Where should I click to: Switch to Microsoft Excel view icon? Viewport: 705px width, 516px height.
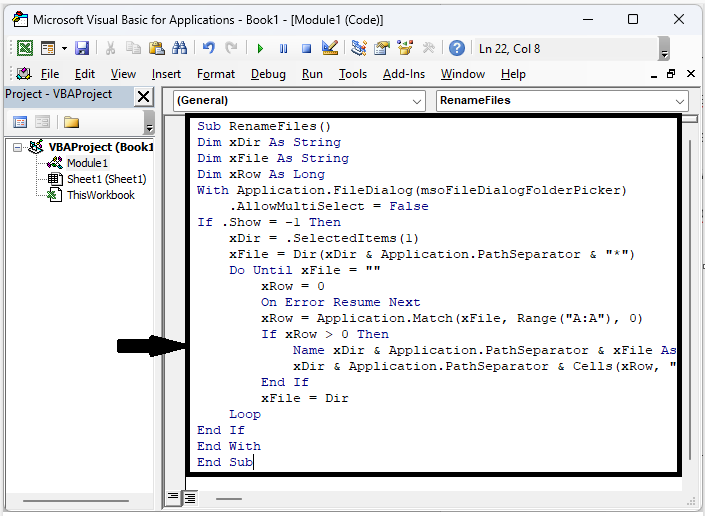pos(25,48)
